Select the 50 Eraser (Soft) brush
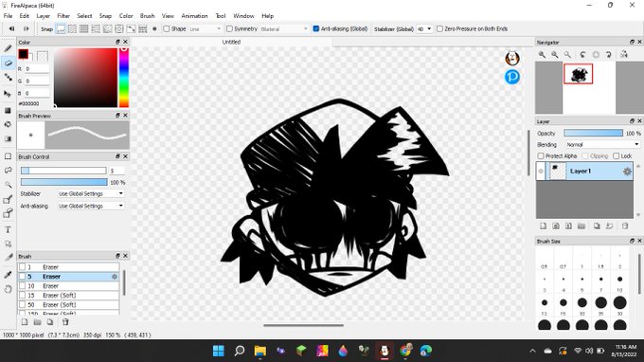The image size is (644, 362). tap(68, 305)
